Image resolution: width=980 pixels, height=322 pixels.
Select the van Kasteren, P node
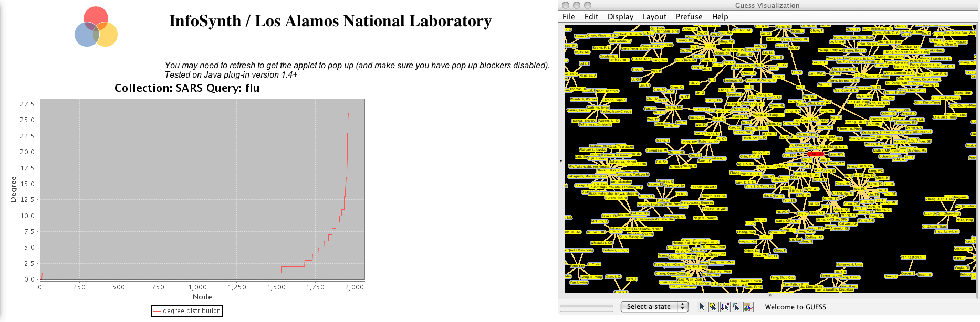pyautogui.click(x=913, y=257)
